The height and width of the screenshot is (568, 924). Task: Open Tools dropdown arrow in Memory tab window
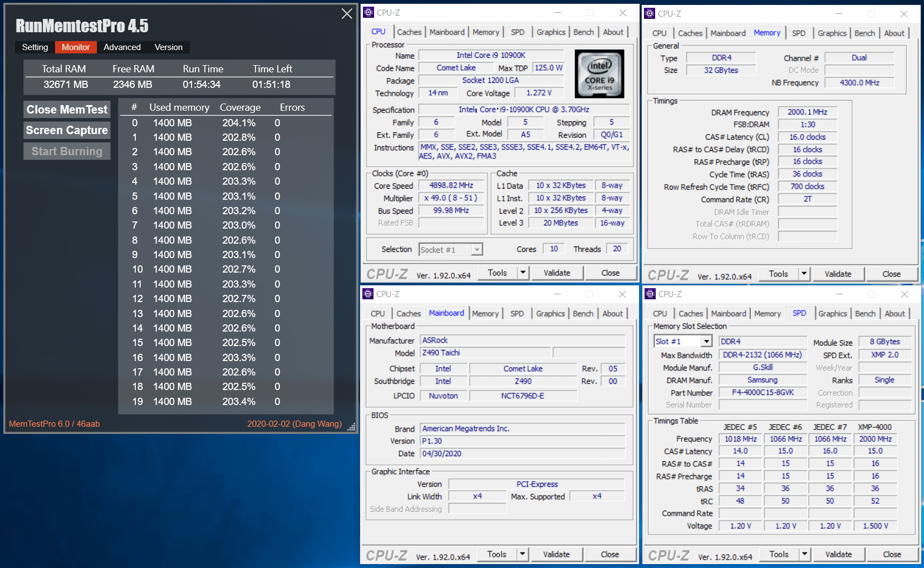click(x=804, y=274)
